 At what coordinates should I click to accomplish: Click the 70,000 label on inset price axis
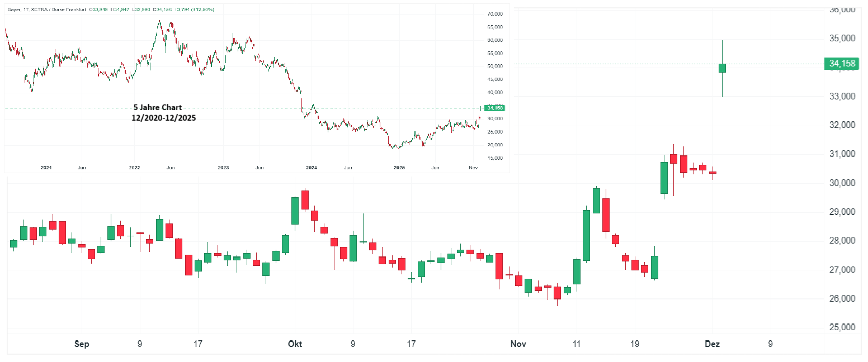(495, 14)
